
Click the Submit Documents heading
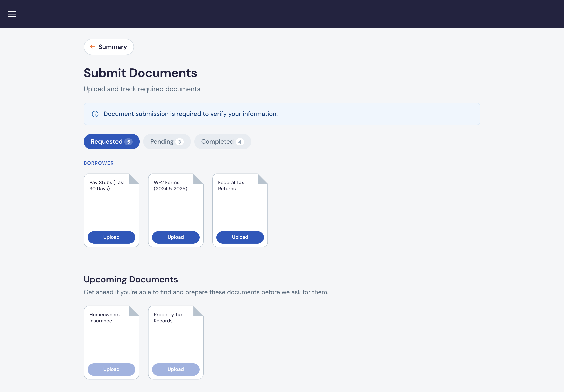[141, 73]
